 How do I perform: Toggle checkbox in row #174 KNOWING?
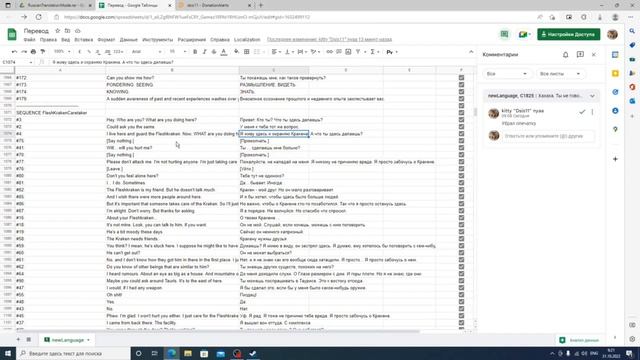461,92
